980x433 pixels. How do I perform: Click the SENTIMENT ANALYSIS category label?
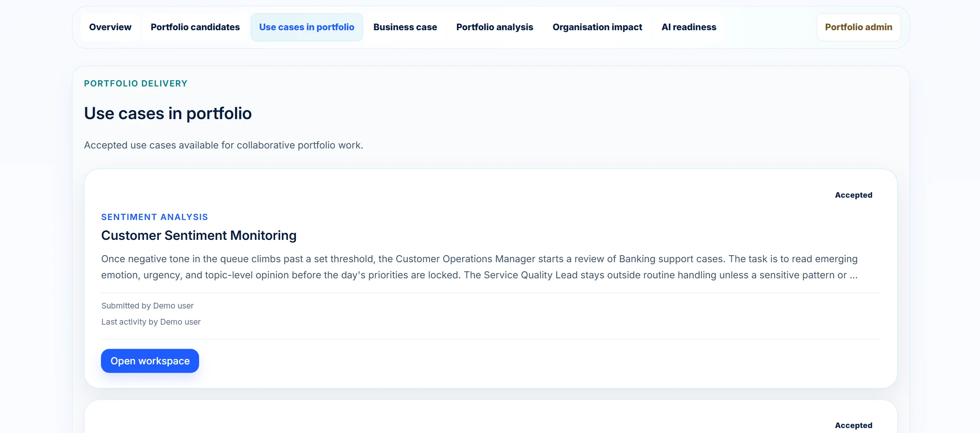click(154, 217)
